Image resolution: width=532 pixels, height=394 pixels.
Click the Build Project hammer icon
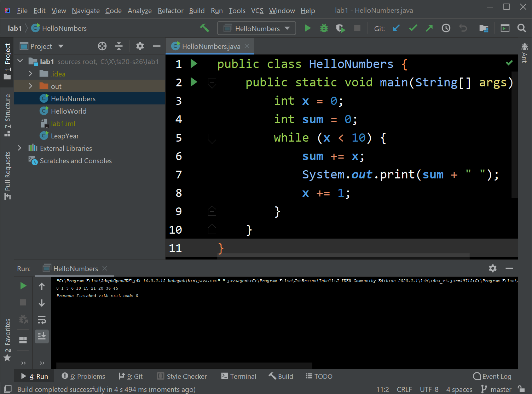[x=204, y=28]
